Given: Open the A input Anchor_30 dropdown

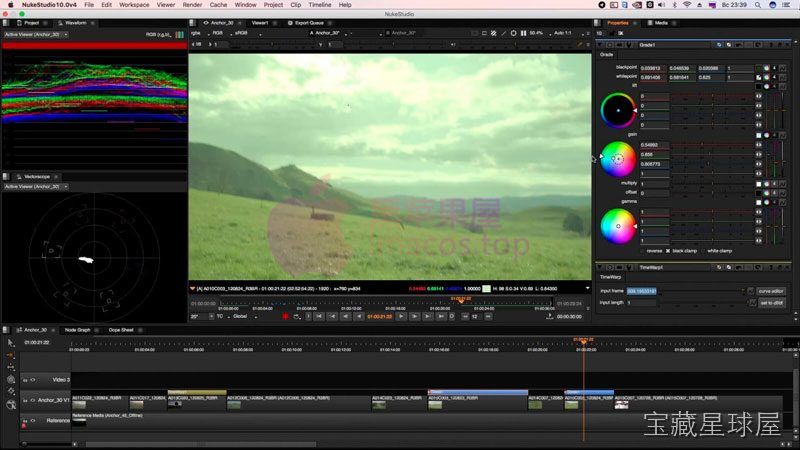Looking at the screenshot, I should [329, 33].
